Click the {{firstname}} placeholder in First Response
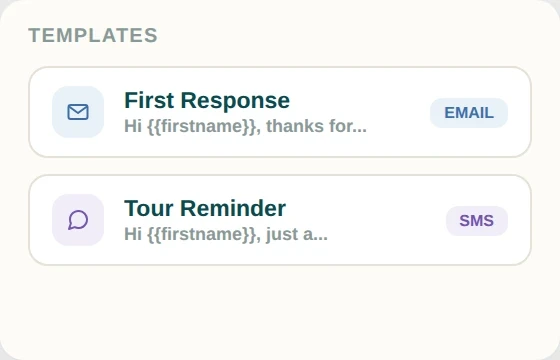The height and width of the screenshot is (360, 560). point(201,126)
